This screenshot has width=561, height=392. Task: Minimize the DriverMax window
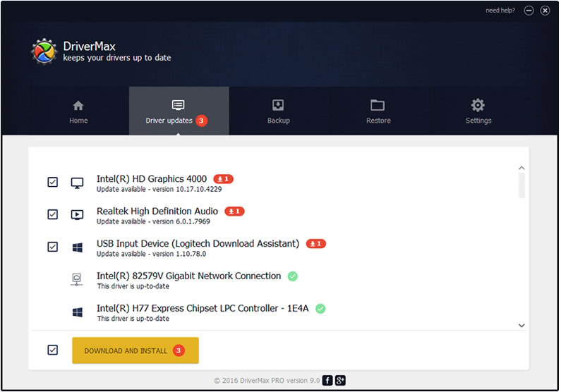[529, 11]
